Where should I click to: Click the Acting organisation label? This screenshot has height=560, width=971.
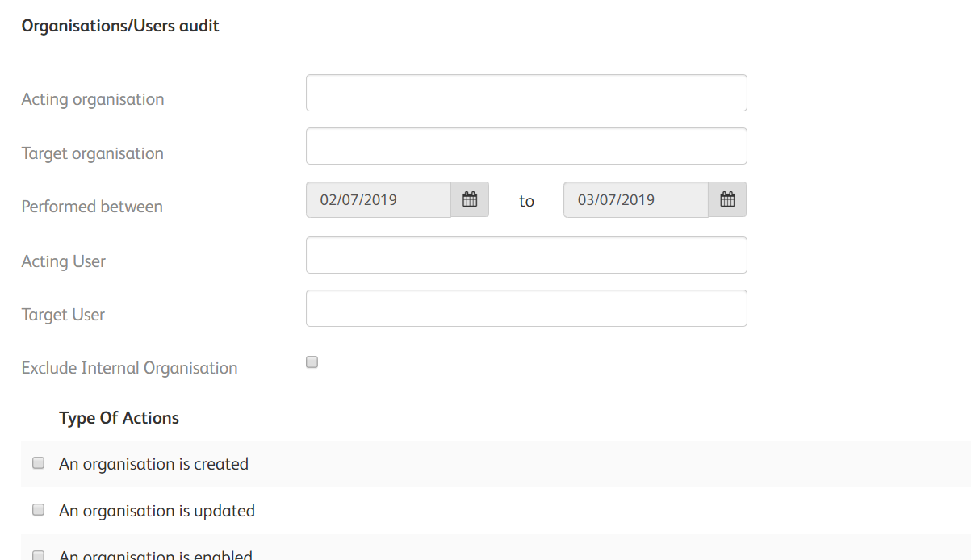point(93,99)
